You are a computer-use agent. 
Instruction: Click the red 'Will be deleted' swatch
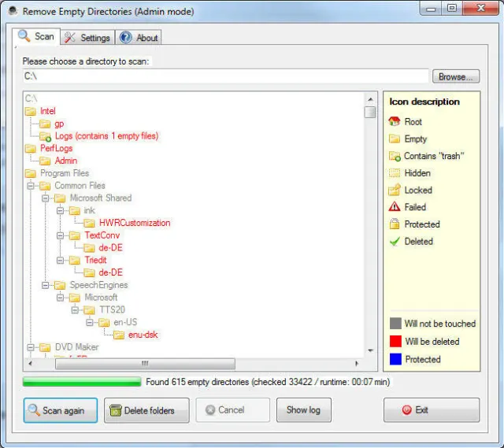tap(395, 341)
